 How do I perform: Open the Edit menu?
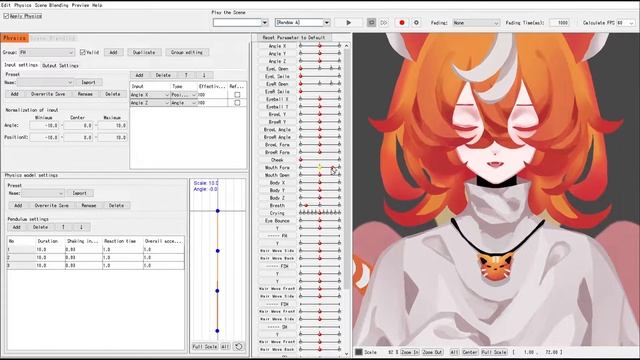click(6, 5)
